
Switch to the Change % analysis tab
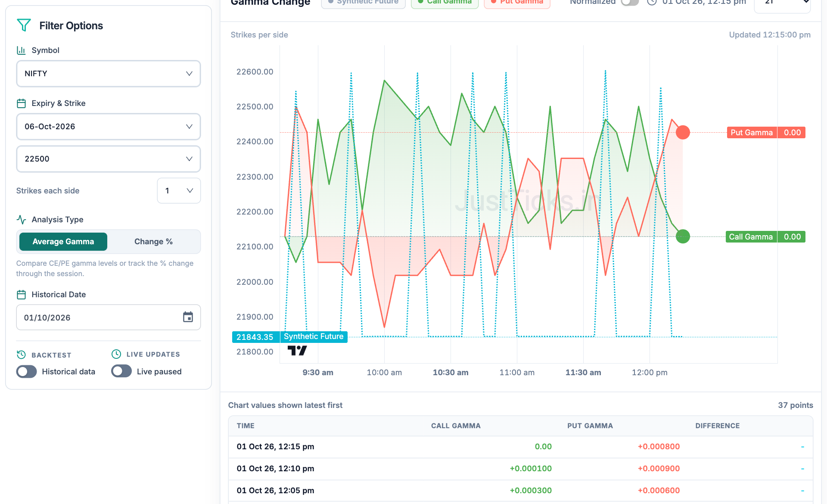click(x=153, y=242)
